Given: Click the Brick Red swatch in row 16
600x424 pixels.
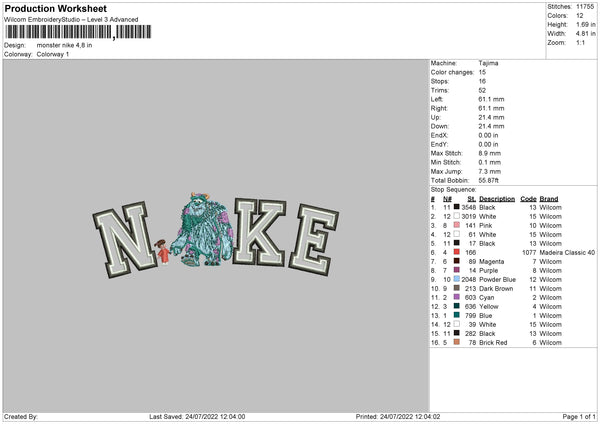Looking at the screenshot, I should (x=457, y=342).
